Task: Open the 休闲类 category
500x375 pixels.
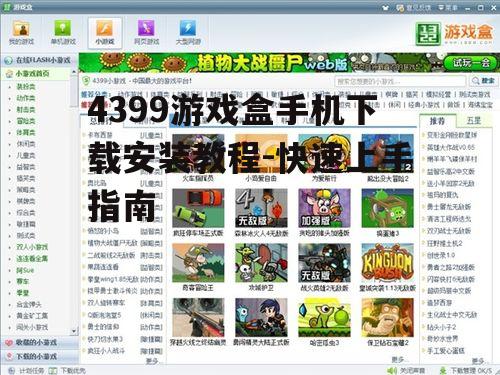Action: pos(26,144)
